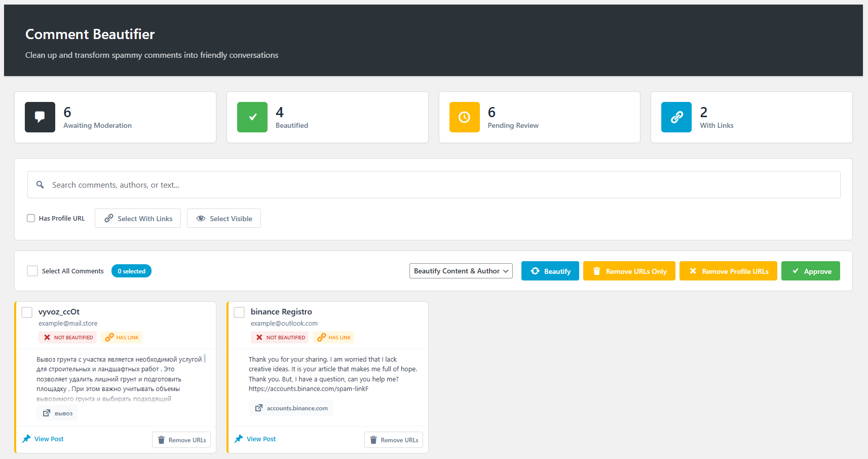Click the pin icon on vyvoz_ccOt card
868x459 pixels.
26,439
